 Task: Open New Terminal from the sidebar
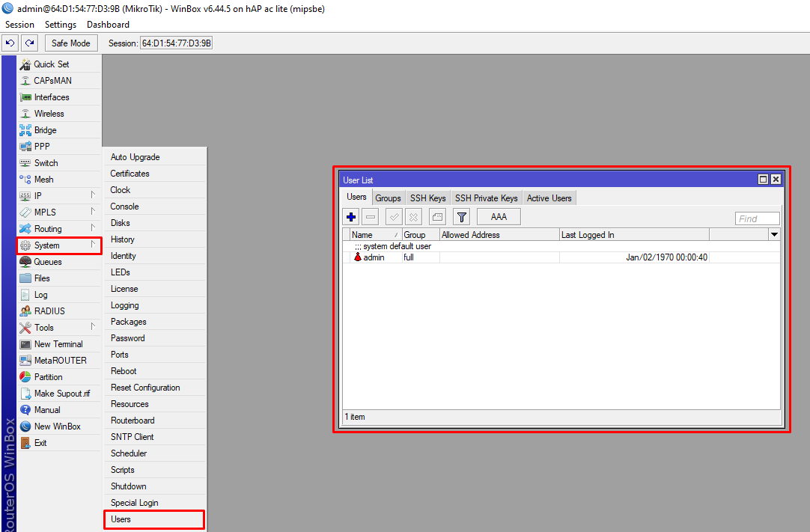pyautogui.click(x=58, y=344)
